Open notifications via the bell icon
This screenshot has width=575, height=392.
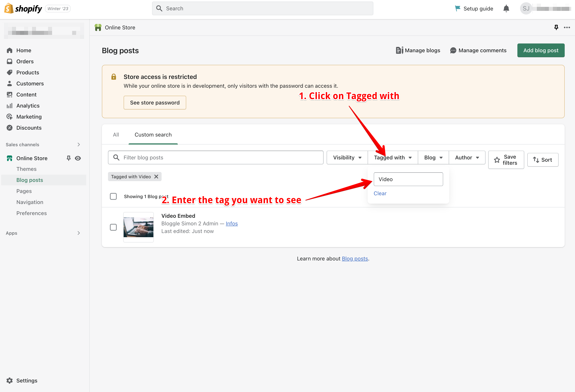[506, 8]
